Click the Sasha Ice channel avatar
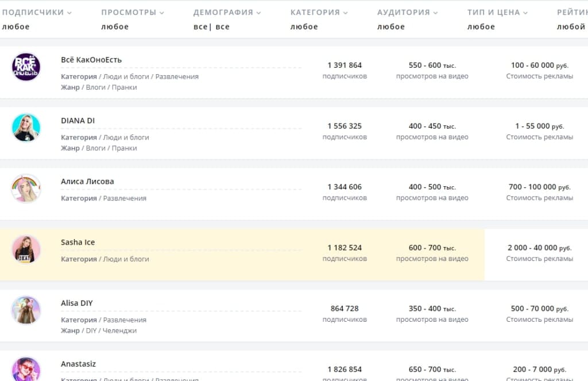This screenshot has width=588, height=381. pos(26,249)
